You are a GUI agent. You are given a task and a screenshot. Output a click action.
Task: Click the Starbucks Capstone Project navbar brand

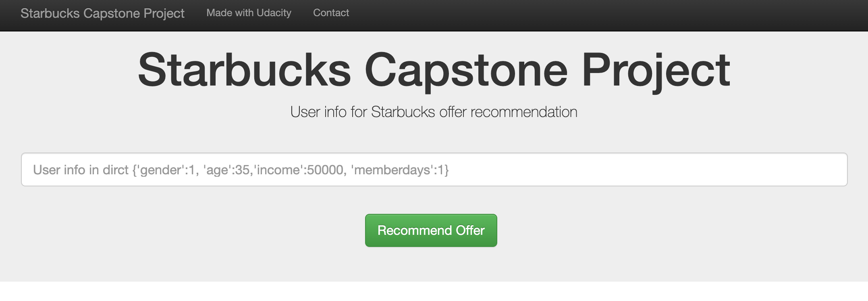pos(103,13)
